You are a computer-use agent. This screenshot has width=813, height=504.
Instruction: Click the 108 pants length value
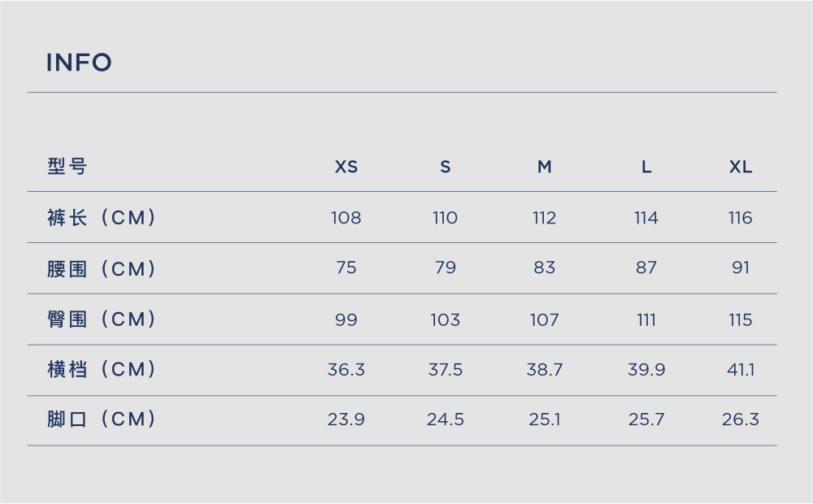coord(346,217)
